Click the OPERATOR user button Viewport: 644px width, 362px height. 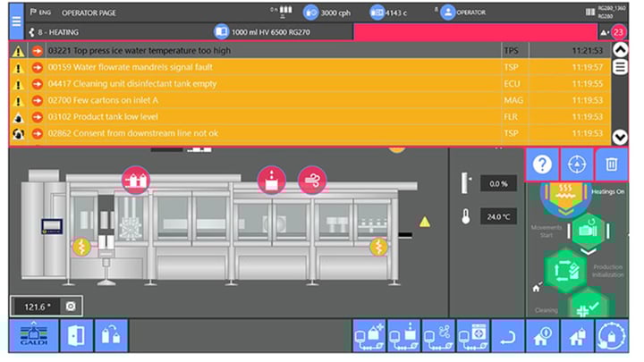pos(467,13)
